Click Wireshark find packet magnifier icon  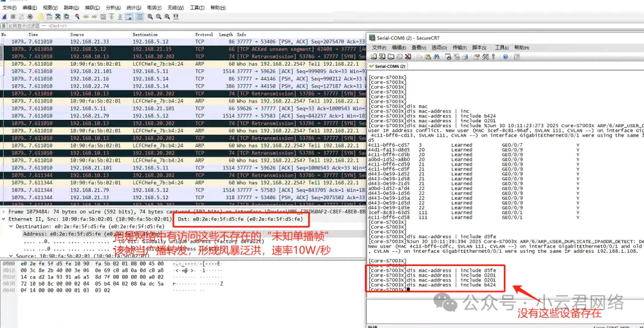click(77, 17)
